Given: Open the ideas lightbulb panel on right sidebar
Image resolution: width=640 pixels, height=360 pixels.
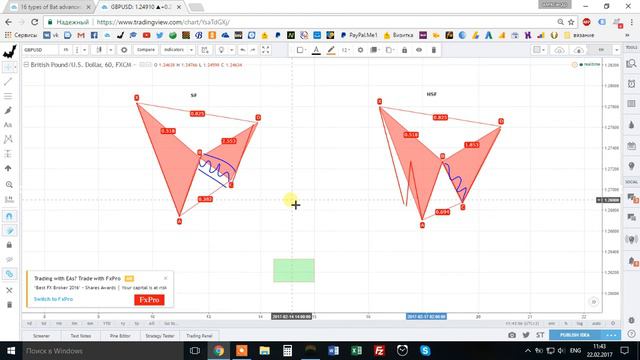Looking at the screenshot, I should click(631, 166).
